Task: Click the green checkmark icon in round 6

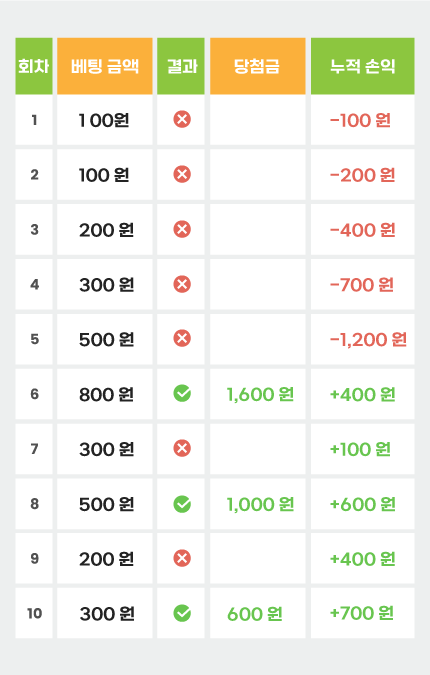Action: coord(182,393)
